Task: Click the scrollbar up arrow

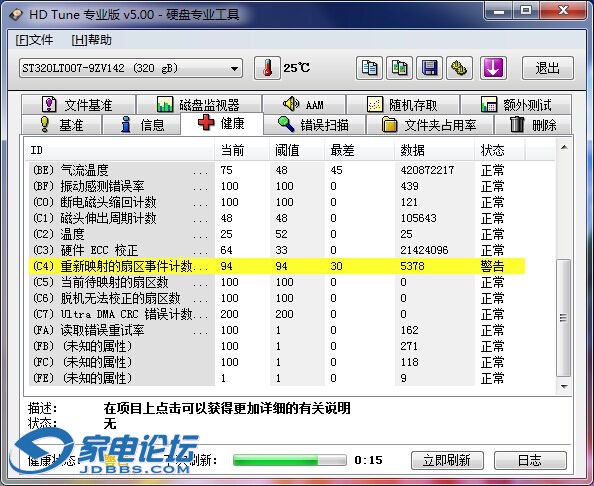Action: (564, 148)
